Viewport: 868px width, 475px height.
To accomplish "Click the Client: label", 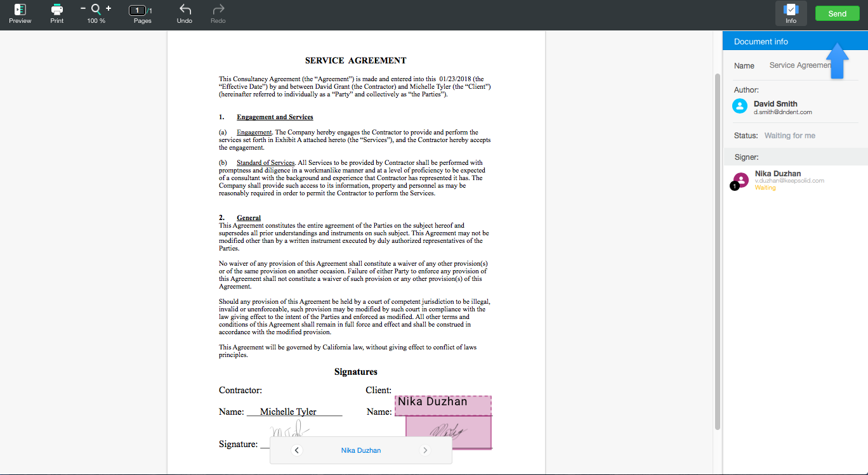I will 379,391.
